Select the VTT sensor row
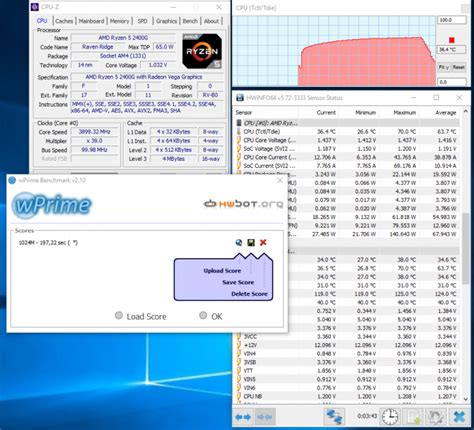This screenshot has height=430, width=474. point(347,371)
